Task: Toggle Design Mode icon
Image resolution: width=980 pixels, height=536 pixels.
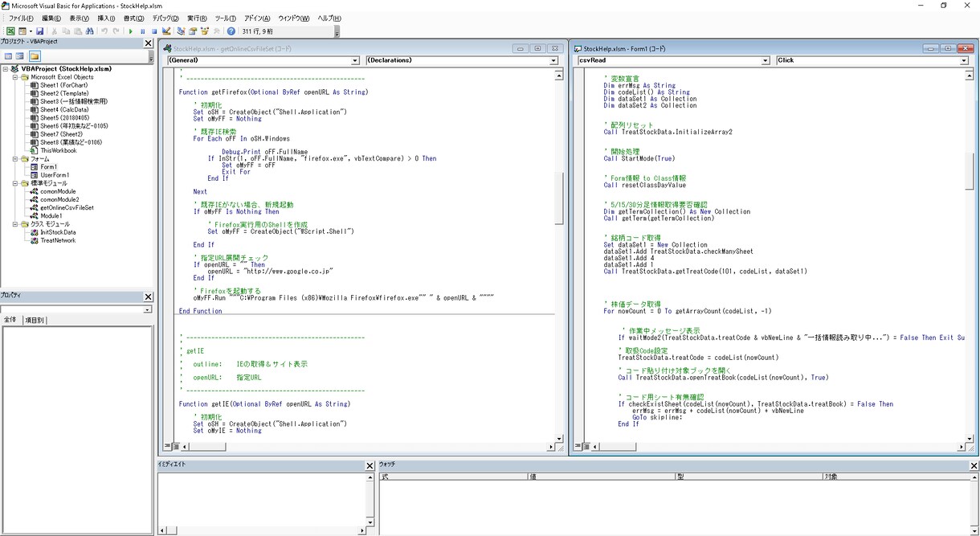Action: [165, 31]
